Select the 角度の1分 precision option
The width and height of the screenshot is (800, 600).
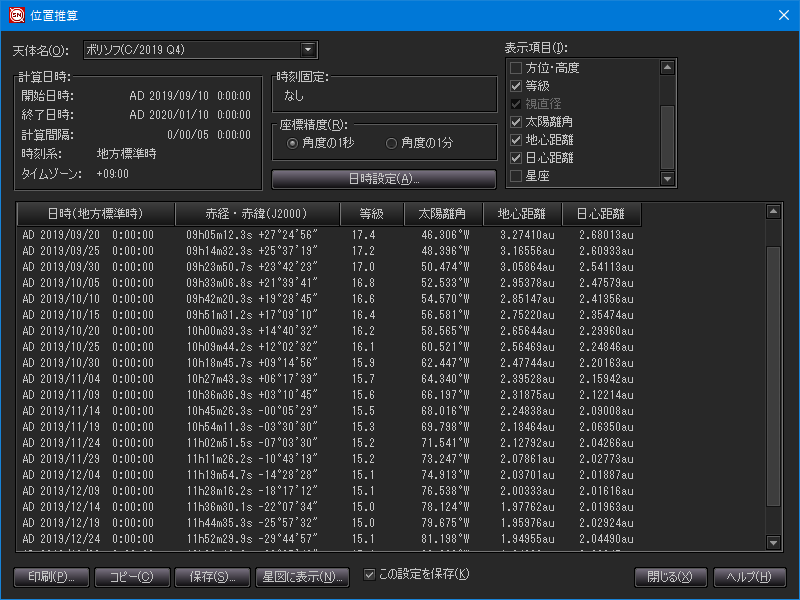[392, 143]
